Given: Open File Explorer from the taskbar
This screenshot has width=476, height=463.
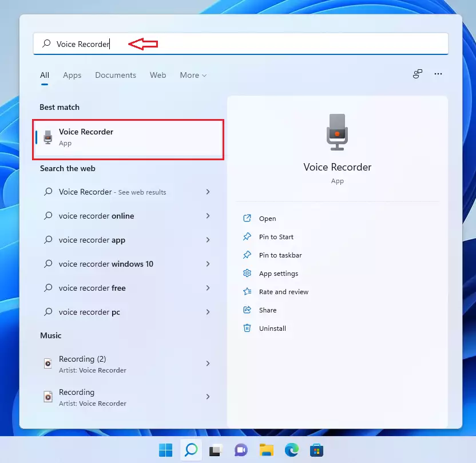Looking at the screenshot, I should click(266, 450).
